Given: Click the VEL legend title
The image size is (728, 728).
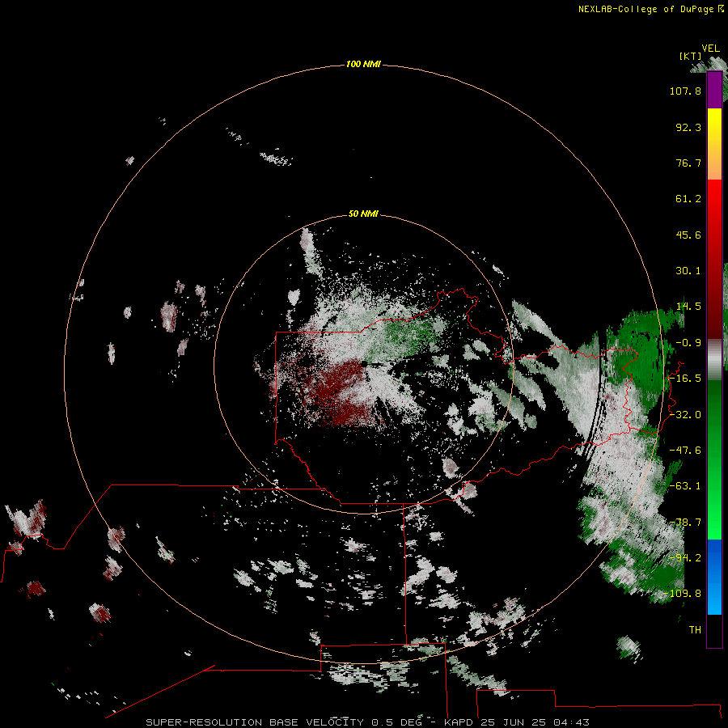Looking at the screenshot, I should 710,49.
